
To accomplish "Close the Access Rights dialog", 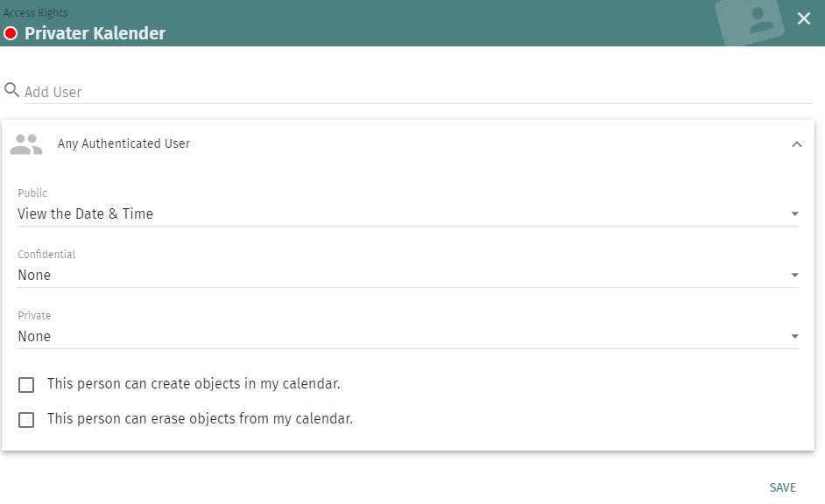I will pos(803,18).
